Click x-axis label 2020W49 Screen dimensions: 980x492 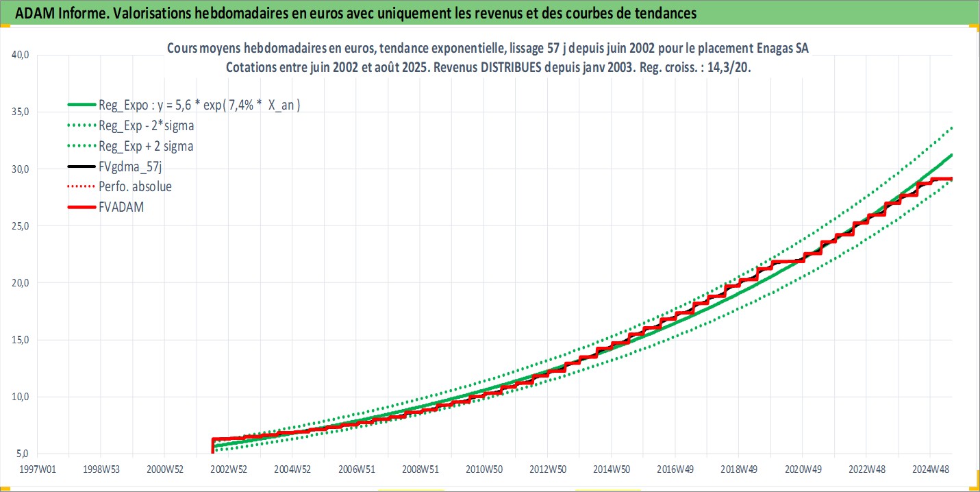point(802,469)
